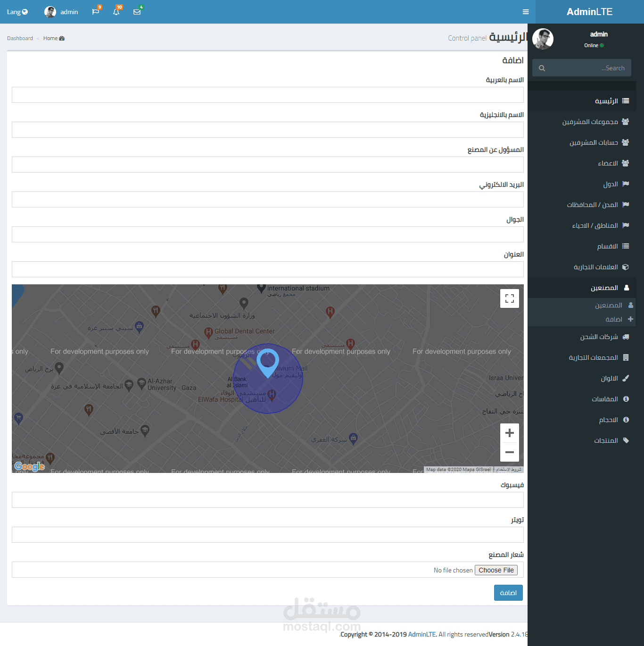Select اضافة submenu item in sidebar
Screen dimensions: 644x646
tap(614, 319)
